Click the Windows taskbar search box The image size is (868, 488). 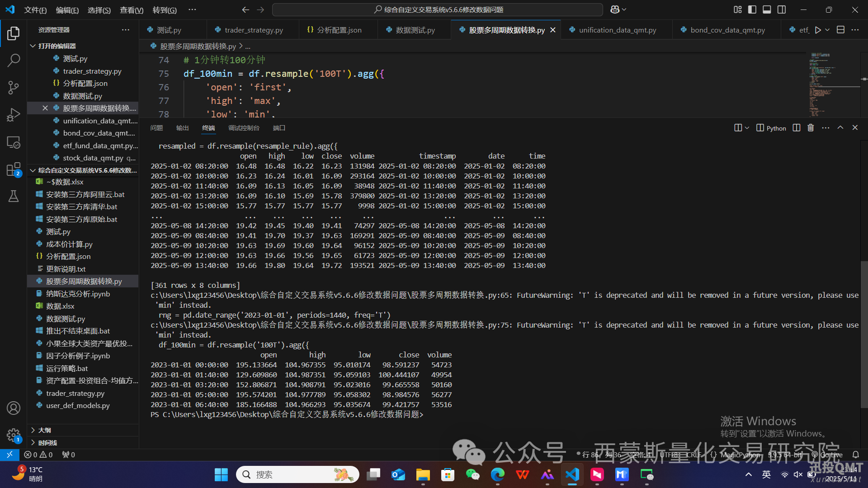pyautogui.click(x=297, y=474)
